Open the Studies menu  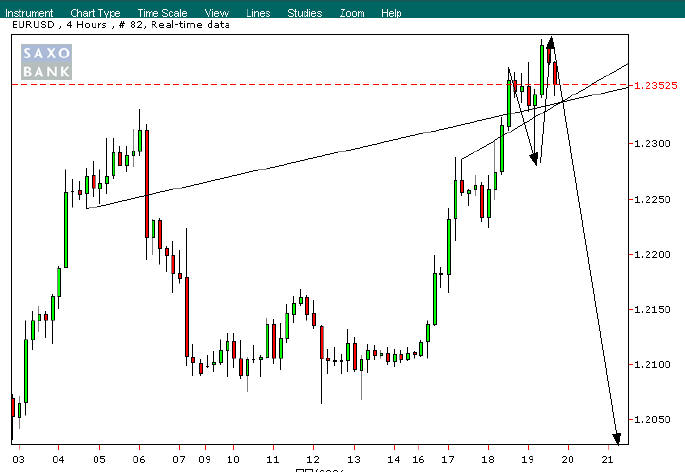click(x=305, y=13)
